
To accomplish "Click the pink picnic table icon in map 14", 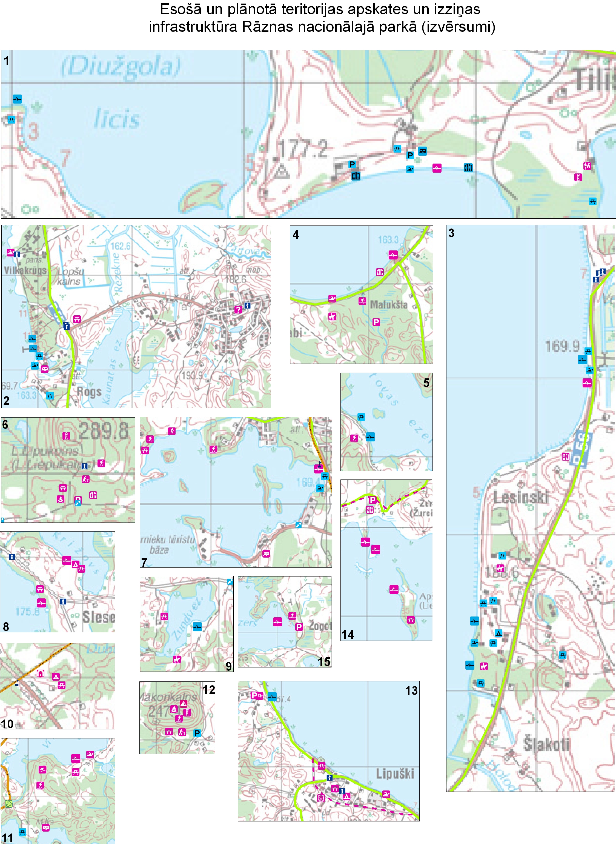I will point(411,620).
